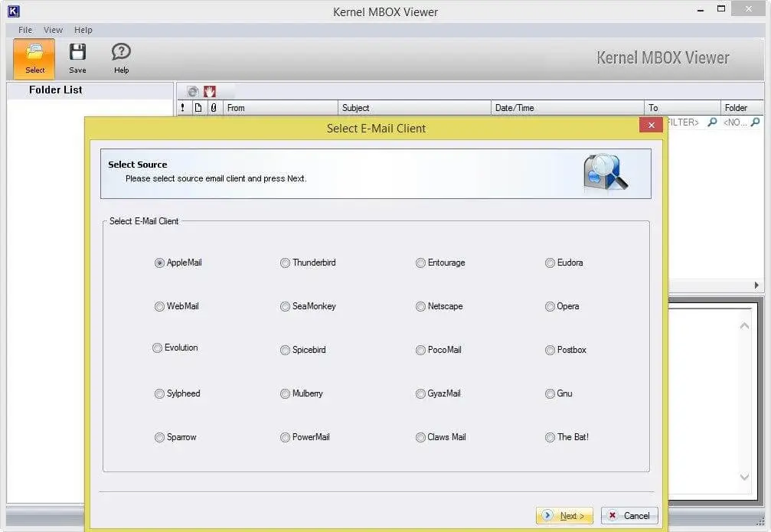This screenshot has height=532, width=771.
Task: Click the preview pane scroll-down arrow
Action: [x=744, y=477]
